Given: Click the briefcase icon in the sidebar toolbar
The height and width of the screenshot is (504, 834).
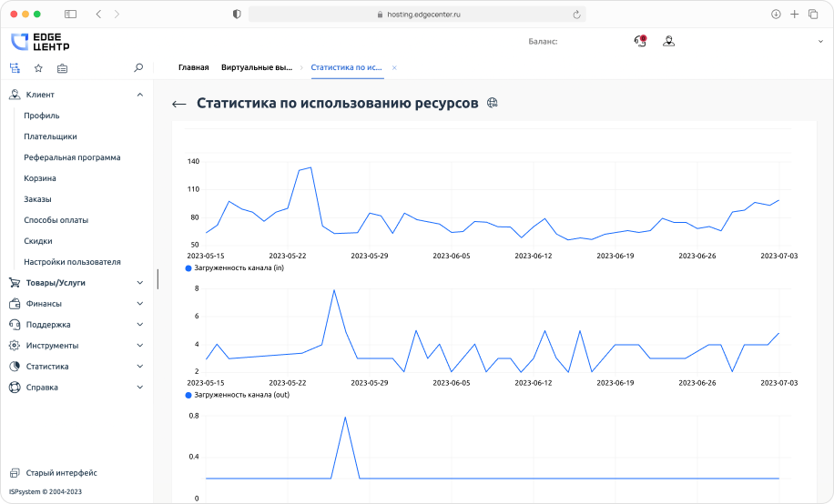Looking at the screenshot, I should pos(62,67).
